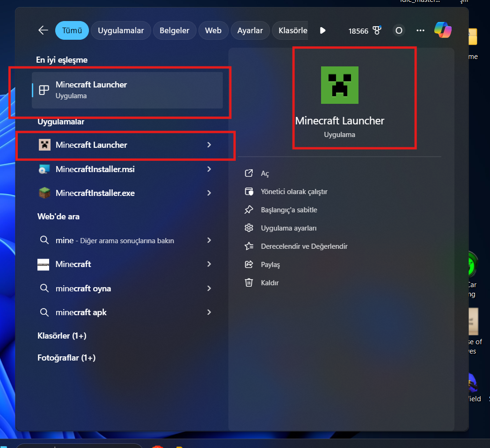
Task: Click the share icon beside Paylaş
Action: pyautogui.click(x=249, y=264)
